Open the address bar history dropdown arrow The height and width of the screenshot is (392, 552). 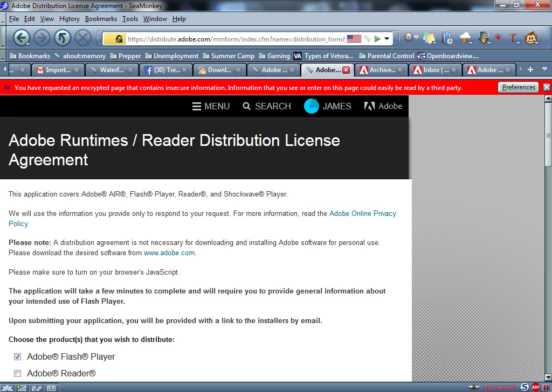(387, 39)
